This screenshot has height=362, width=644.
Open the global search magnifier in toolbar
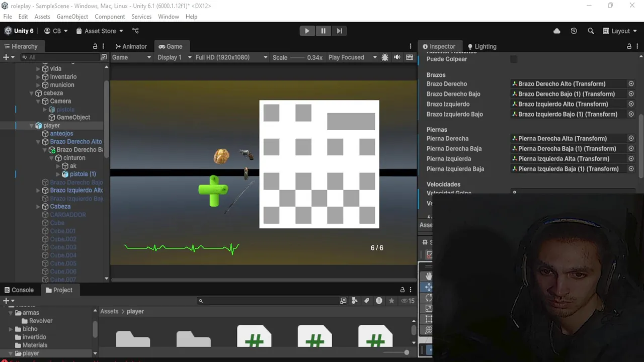tap(591, 31)
